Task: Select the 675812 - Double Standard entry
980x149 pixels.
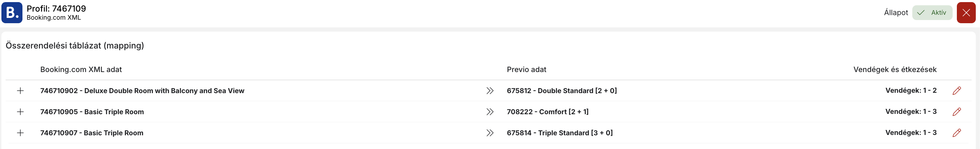Action: [x=562, y=91]
